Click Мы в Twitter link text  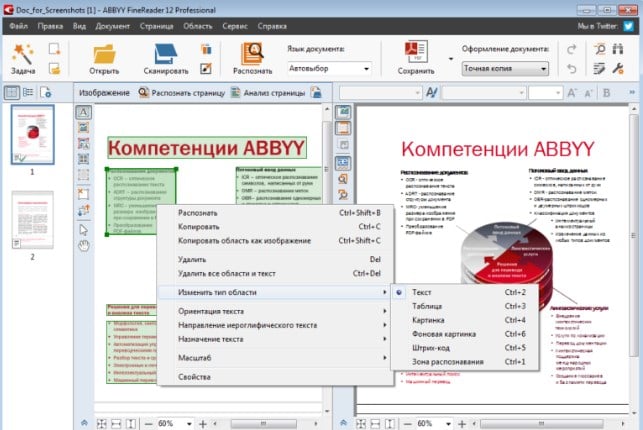597,26
